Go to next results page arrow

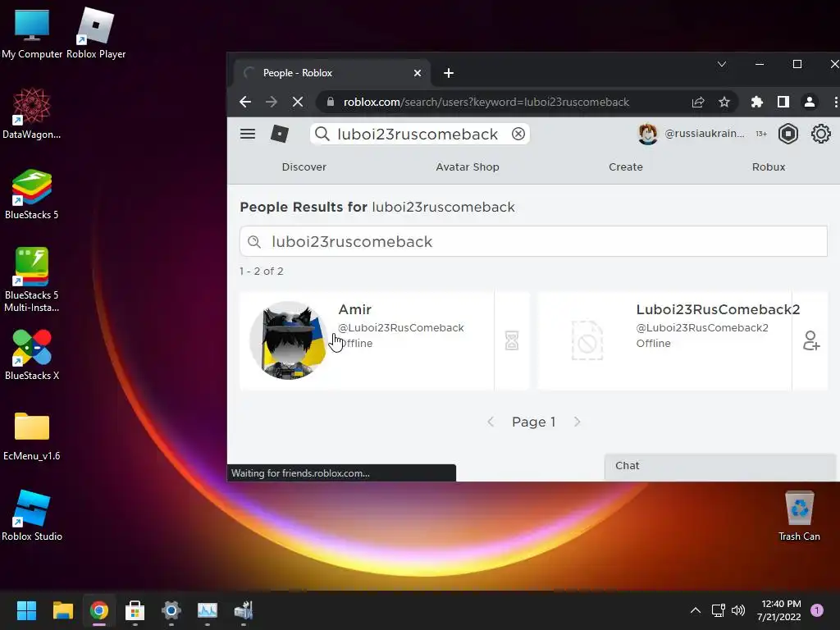(577, 422)
